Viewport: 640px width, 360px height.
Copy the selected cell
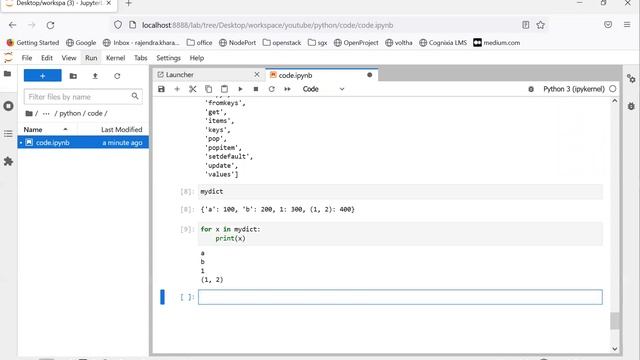click(x=209, y=89)
